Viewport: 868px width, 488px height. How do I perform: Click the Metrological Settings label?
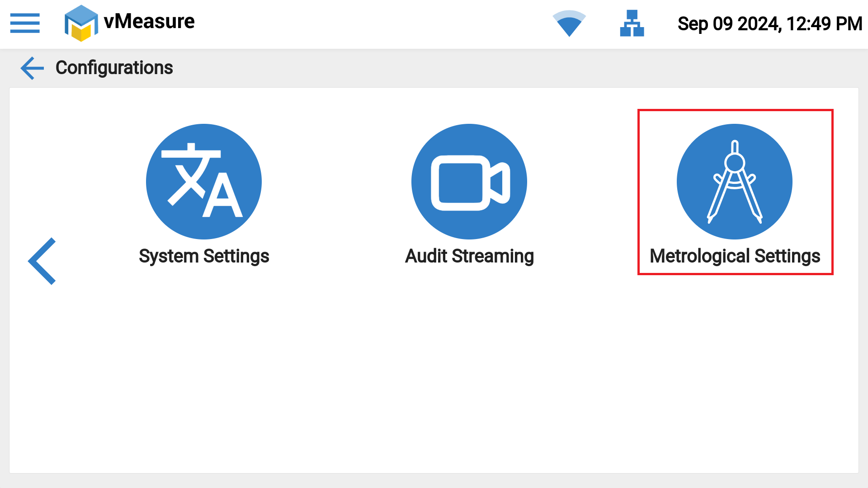734,256
